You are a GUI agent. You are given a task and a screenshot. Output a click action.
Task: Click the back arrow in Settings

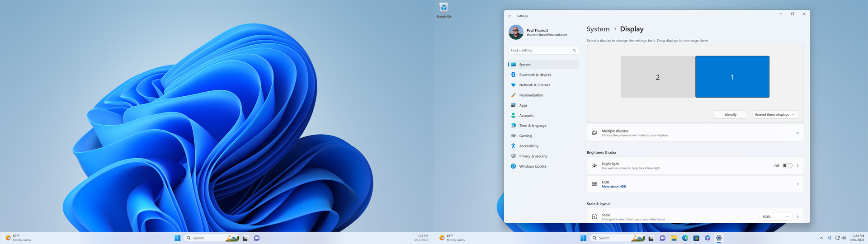tap(510, 16)
